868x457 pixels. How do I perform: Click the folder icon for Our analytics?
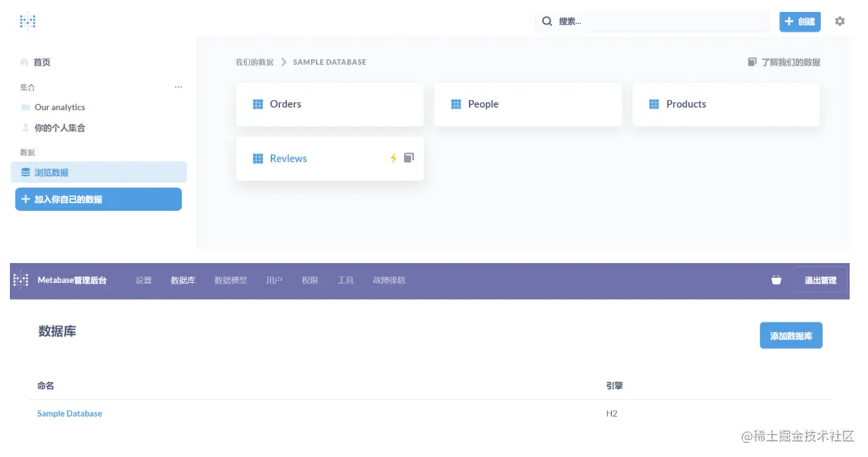pyautogui.click(x=25, y=107)
